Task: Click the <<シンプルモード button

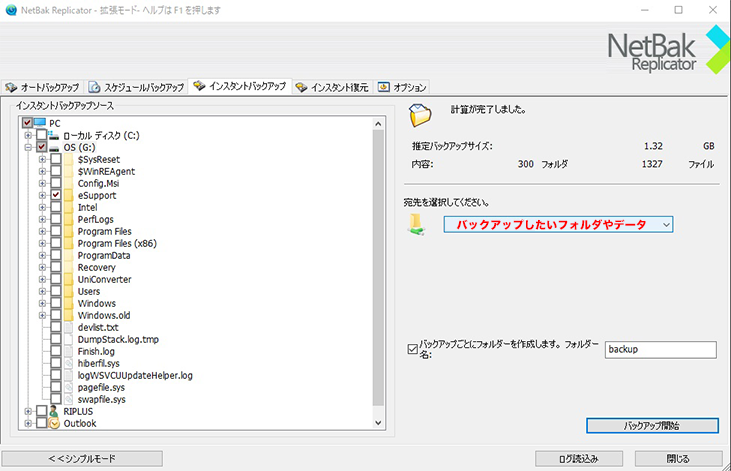Action: (82, 458)
